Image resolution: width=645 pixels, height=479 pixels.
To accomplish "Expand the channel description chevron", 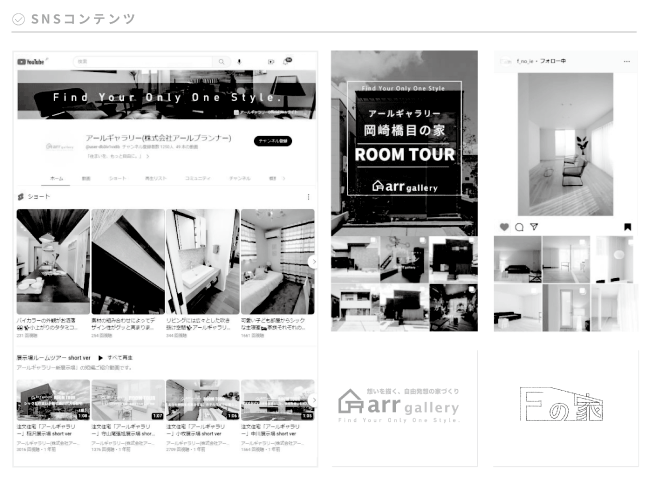I will pyautogui.click(x=148, y=156).
